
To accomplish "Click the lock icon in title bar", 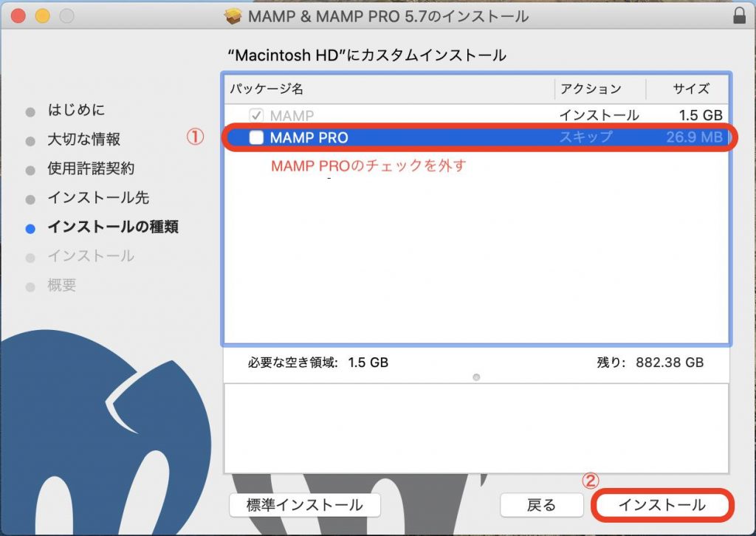I will pyautogui.click(x=739, y=16).
